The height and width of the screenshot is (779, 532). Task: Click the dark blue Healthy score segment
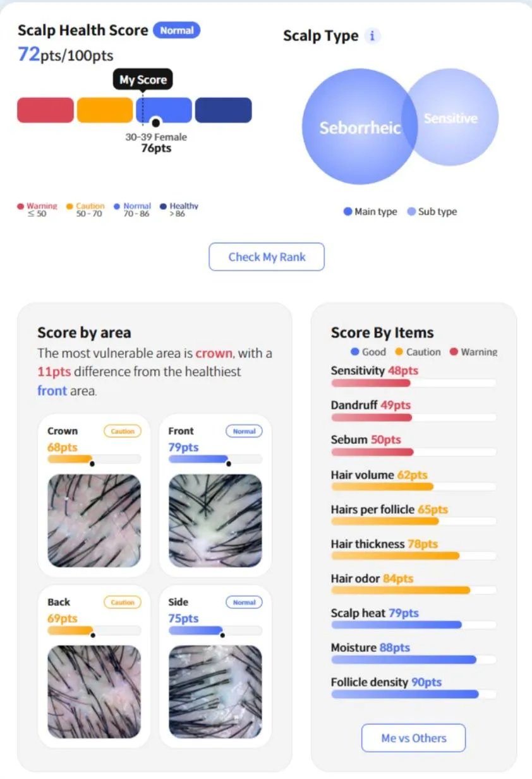coord(224,110)
